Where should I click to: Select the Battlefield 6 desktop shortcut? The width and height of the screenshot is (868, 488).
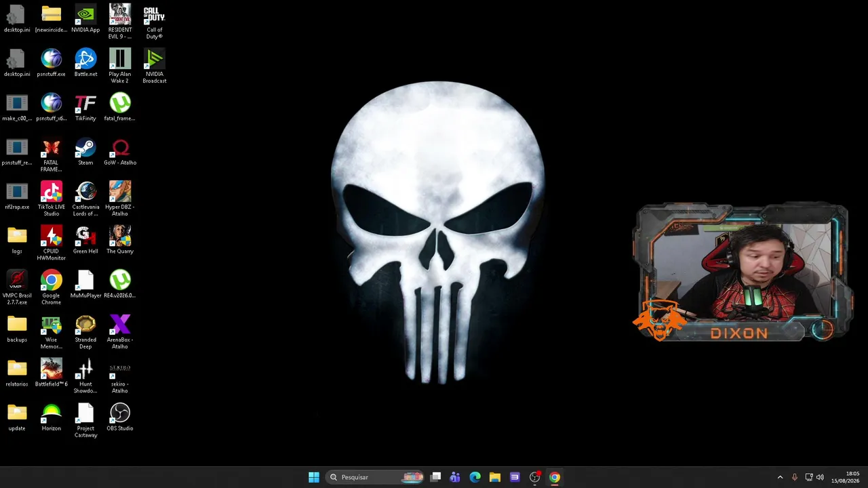tap(51, 373)
